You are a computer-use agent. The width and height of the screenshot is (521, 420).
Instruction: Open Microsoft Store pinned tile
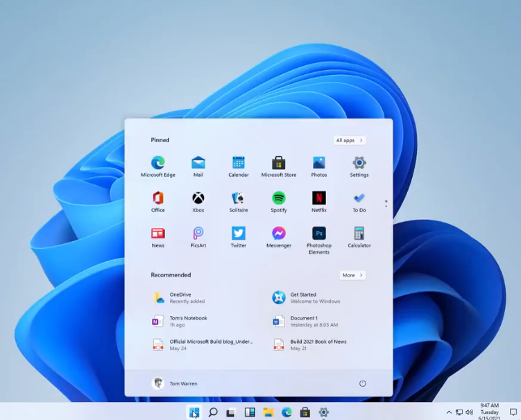279,166
